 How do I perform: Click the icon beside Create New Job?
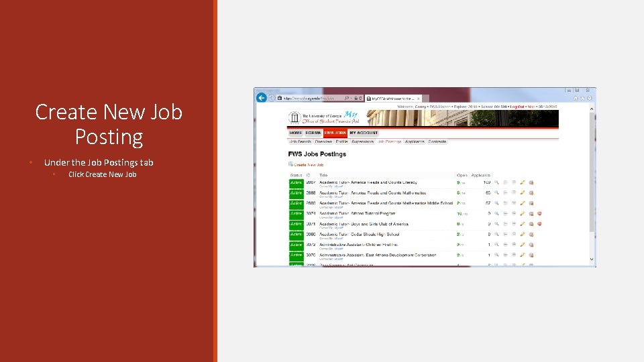pyautogui.click(x=290, y=164)
